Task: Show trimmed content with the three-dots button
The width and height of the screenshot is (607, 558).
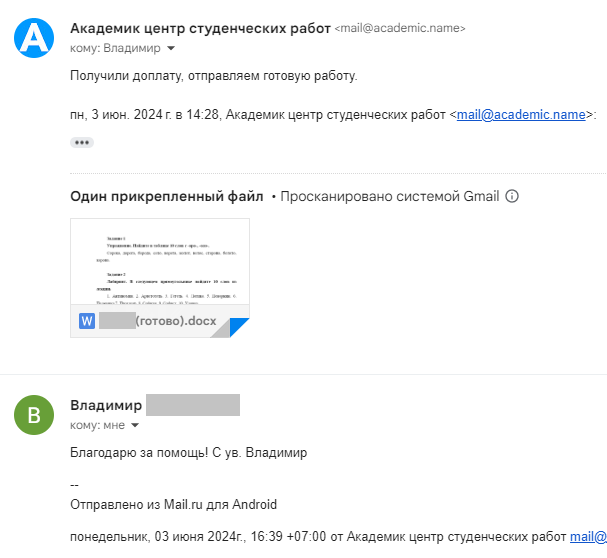Action: (x=82, y=143)
